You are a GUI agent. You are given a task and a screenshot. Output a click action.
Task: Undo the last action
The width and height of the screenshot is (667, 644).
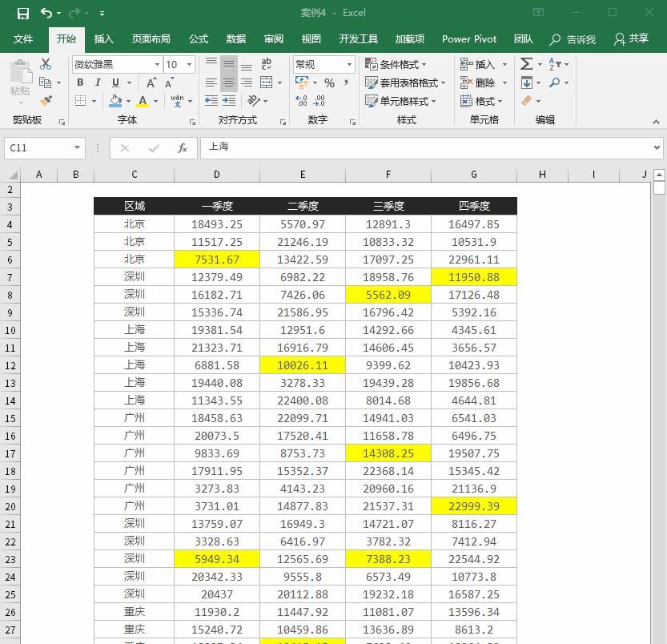click(x=46, y=13)
